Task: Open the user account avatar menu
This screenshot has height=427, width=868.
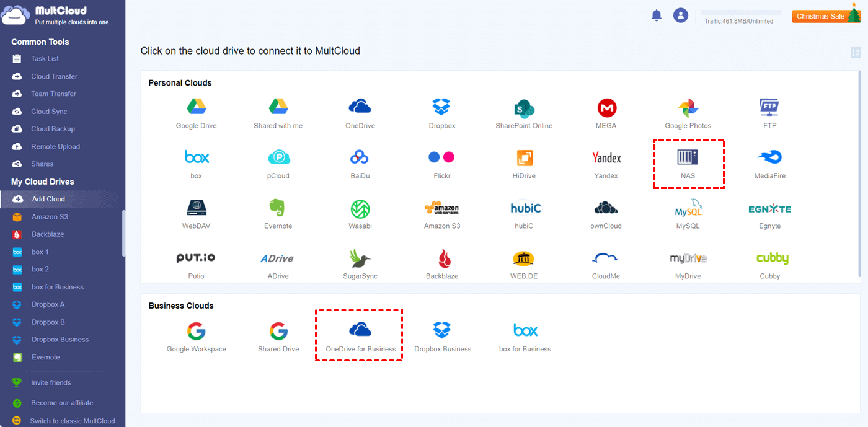Action: click(x=681, y=15)
